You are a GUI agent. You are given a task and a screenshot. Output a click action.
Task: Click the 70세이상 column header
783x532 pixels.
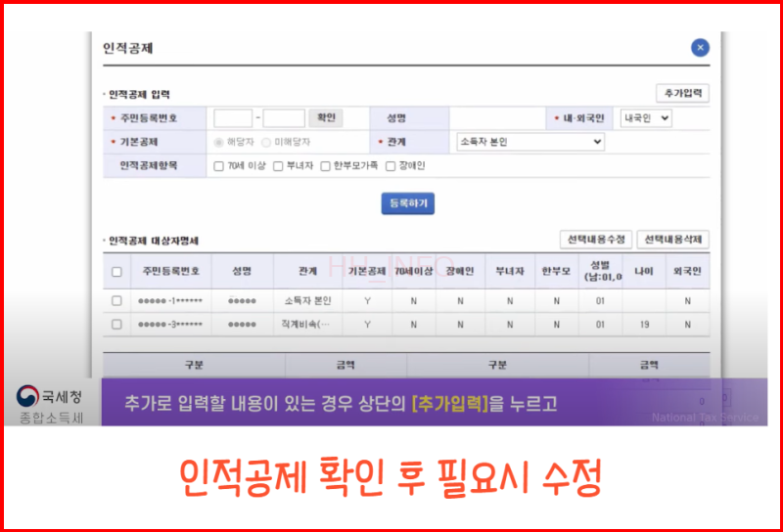tap(414, 271)
